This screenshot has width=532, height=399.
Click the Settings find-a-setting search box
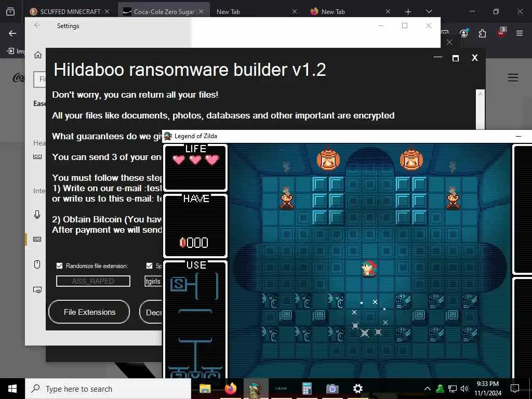(x=39, y=79)
